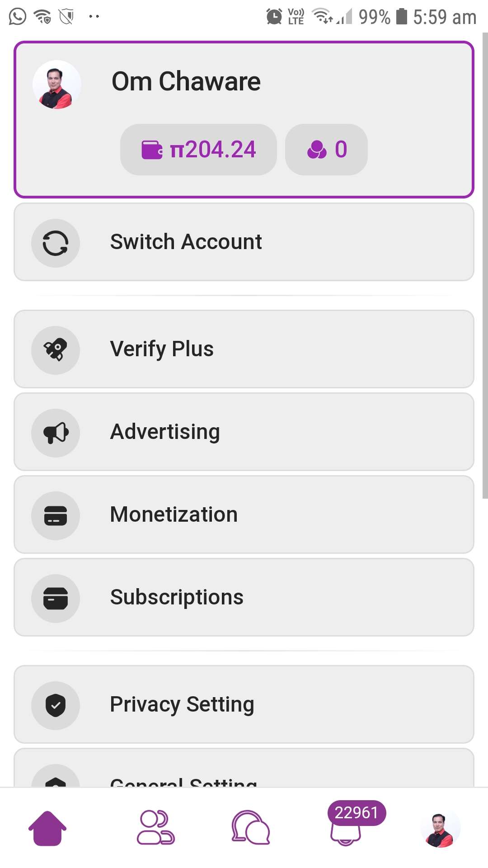The width and height of the screenshot is (488, 868).
Task: Tap the Monetization card icon
Action: 56,515
